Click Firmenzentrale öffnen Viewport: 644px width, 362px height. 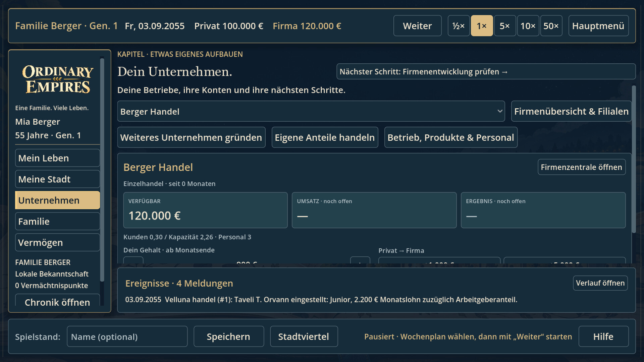[581, 167]
